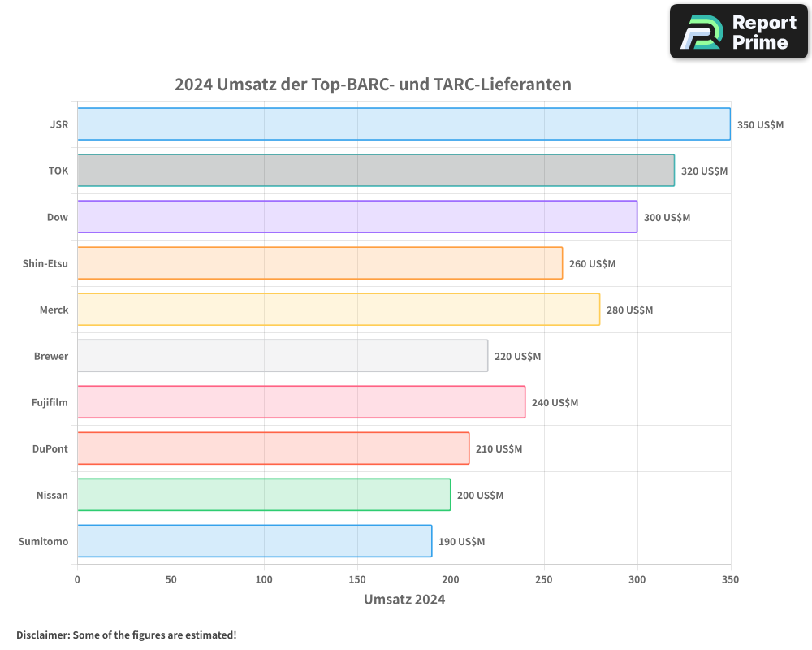
Task: Click the 350 tick mark on axis
Action: tap(730, 579)
